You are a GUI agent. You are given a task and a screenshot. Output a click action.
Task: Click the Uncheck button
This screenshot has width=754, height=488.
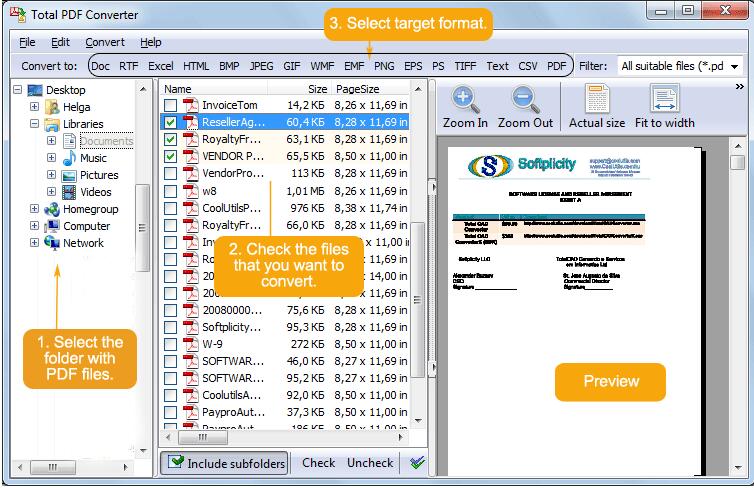[370, 463]
